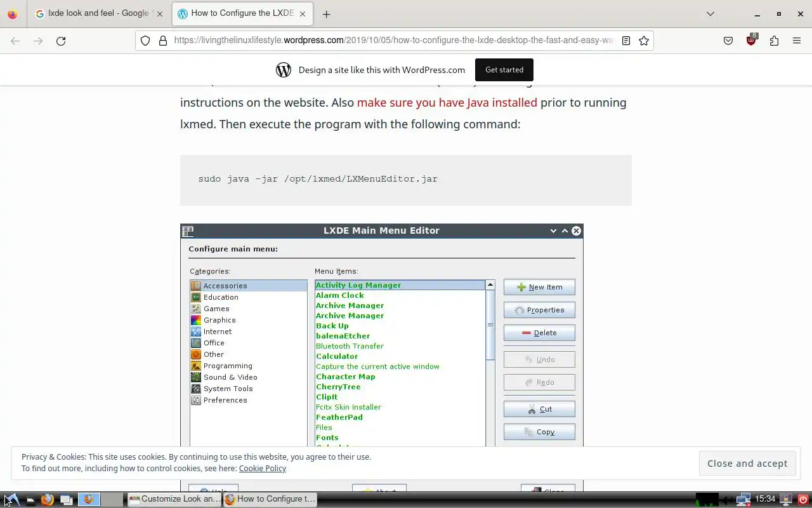812x508 pixels.
Task: Follow 'make sure you have Java installed' link
Action: point(447,102)
